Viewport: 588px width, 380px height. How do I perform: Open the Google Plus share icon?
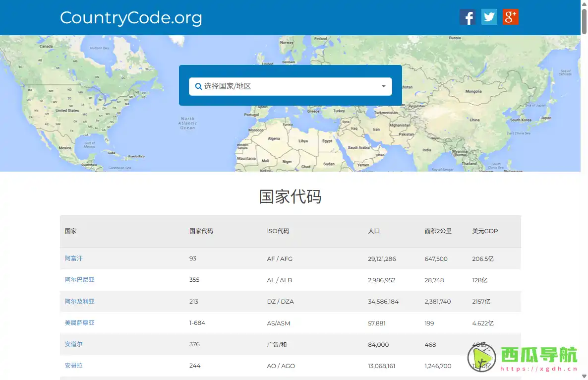tap(510, 17)
